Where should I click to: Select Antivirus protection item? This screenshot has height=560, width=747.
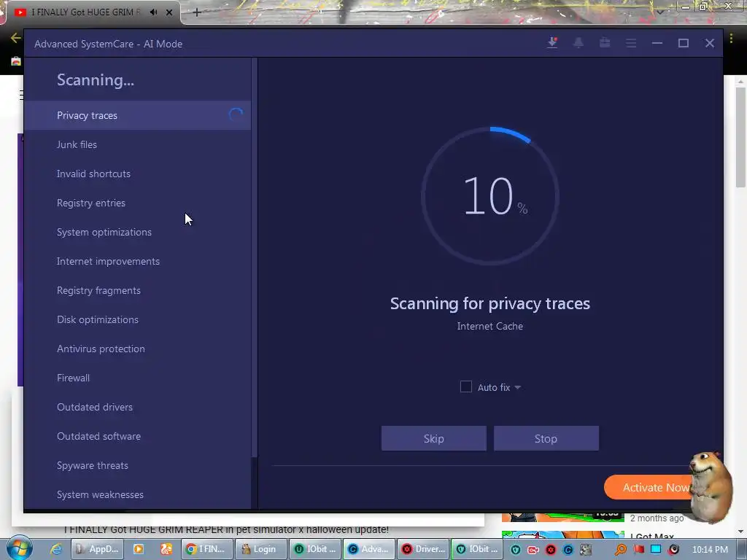pyautogui.click(x=137, y=349)
